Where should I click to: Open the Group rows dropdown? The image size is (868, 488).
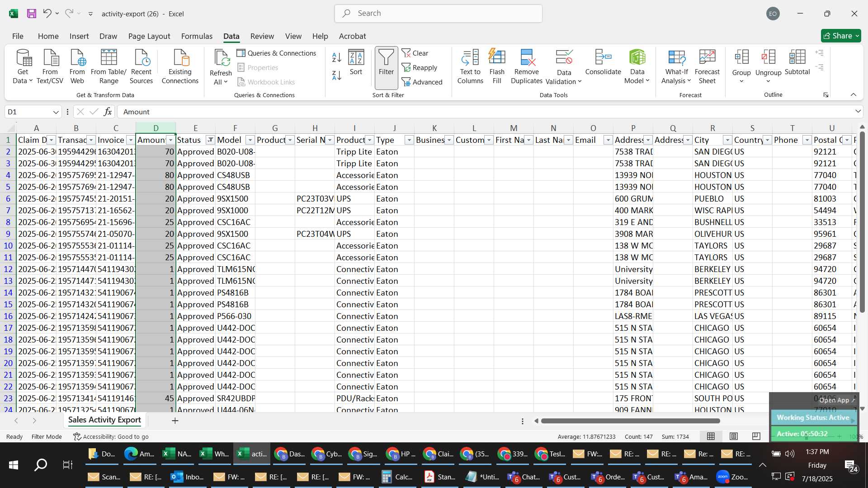pyautogui.click(x=741, y=81)
